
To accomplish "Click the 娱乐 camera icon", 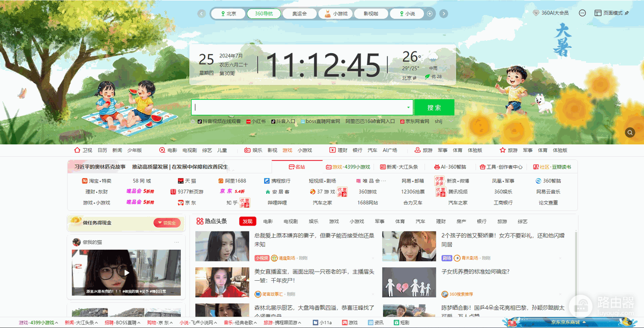I will coord(247,150).
